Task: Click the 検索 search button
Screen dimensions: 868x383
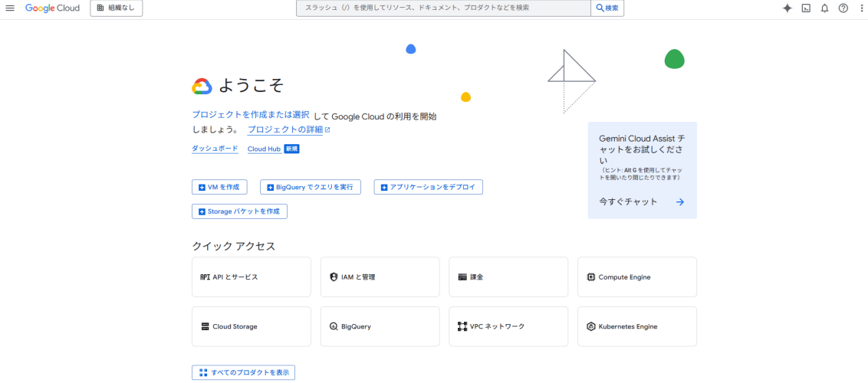Action: point(607,8)
